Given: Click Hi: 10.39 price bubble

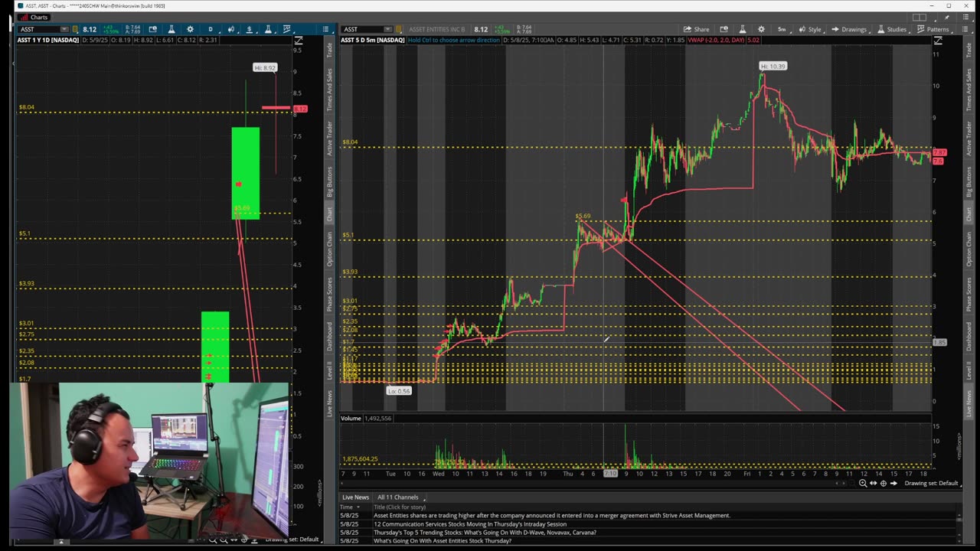Looking at the screenshot, I should (773, 66).
